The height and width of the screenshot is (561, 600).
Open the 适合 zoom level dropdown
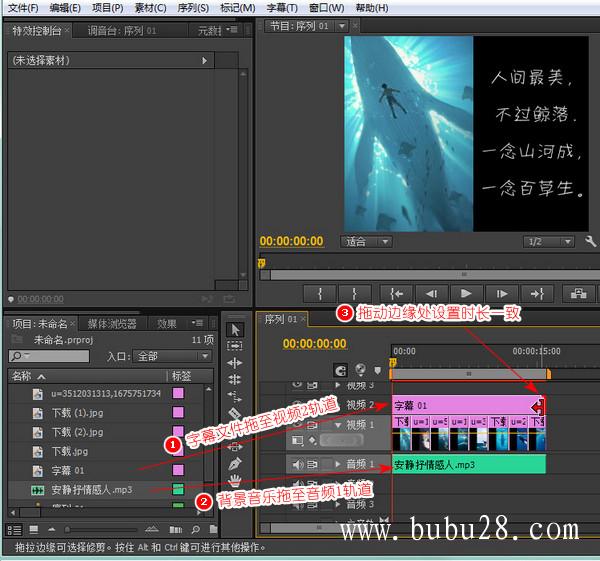(366, 242)
